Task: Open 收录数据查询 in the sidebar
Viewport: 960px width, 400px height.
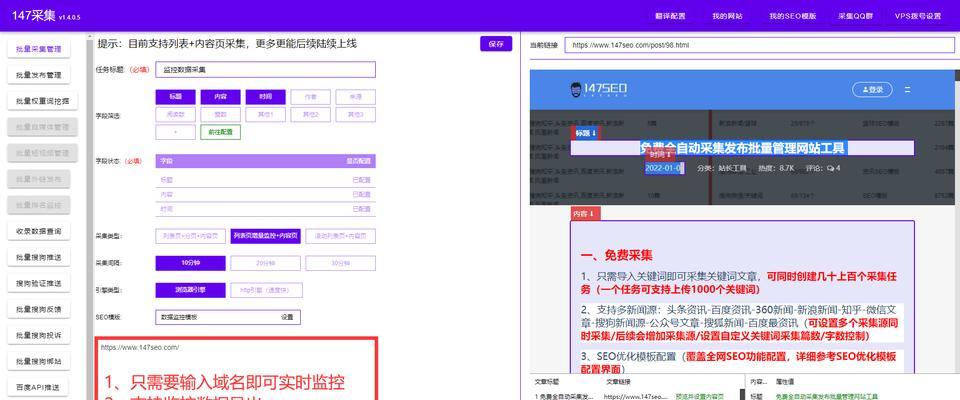Action: pos(39,231)
